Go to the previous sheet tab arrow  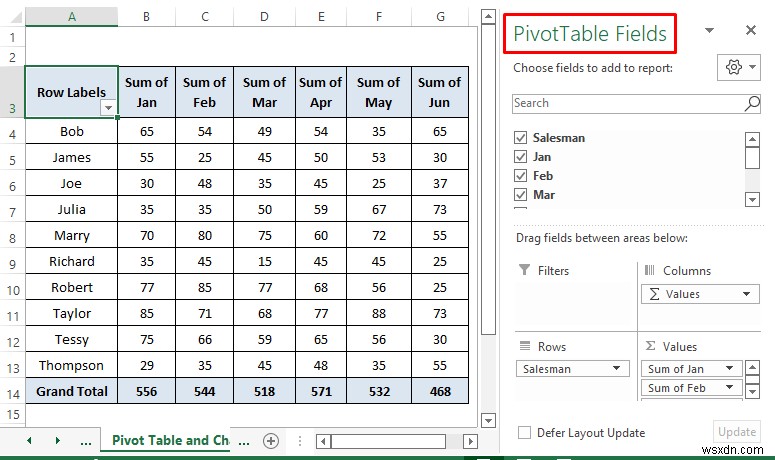pos(29,440)
